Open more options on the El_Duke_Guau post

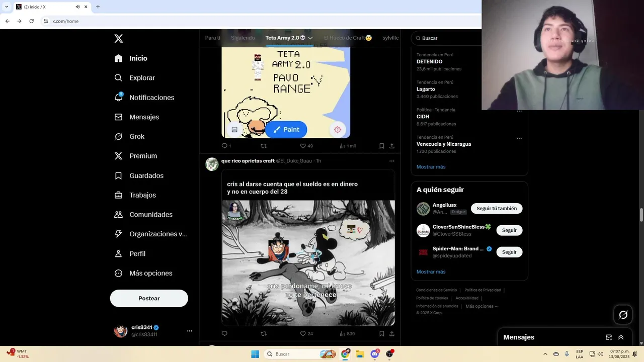(392, 161)
